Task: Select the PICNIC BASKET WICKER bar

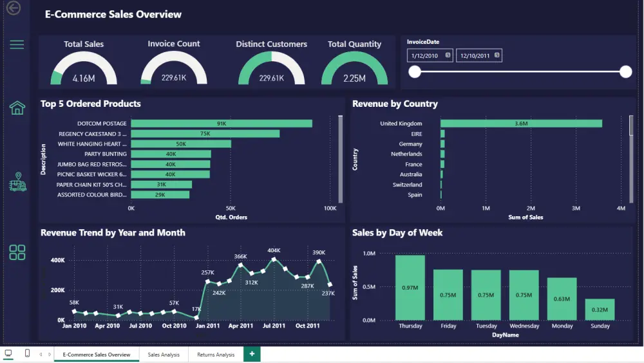Action: 171,174
